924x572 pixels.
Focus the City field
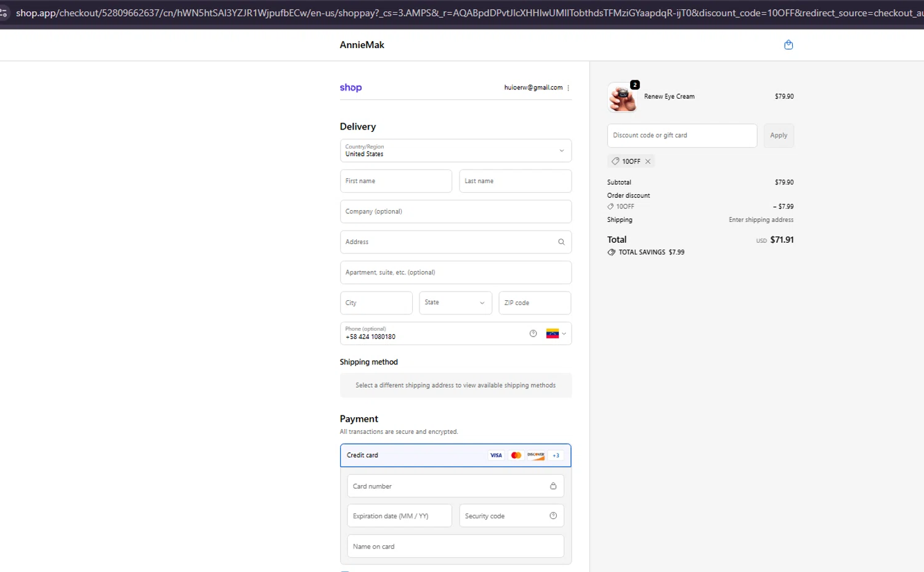click(376, 303)
